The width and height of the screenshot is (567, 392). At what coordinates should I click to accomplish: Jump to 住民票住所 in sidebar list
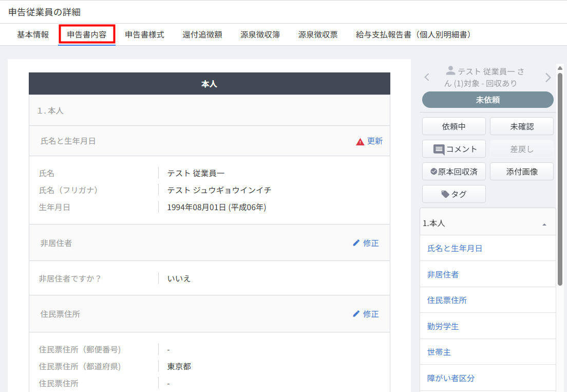(x=447, y=300)
